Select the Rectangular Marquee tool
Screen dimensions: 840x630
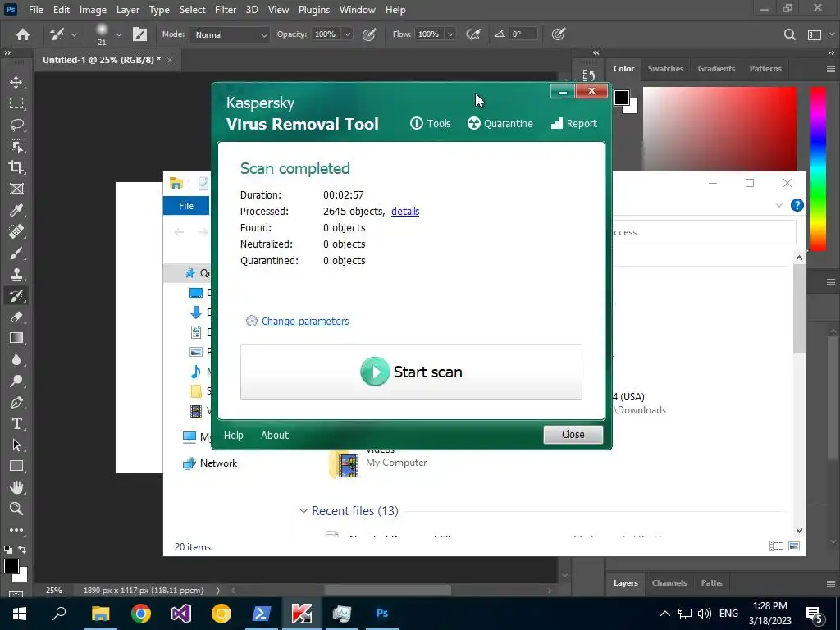[16, 103]
